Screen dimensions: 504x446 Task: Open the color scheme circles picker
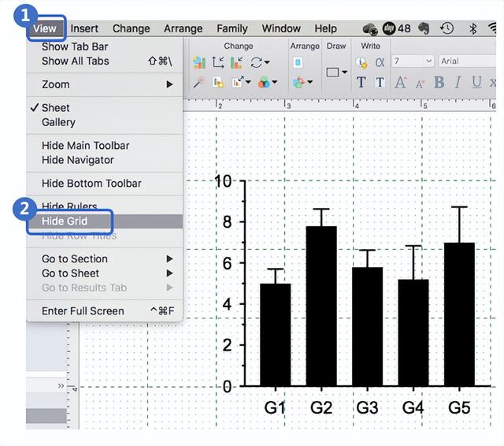tap(265, 82)
